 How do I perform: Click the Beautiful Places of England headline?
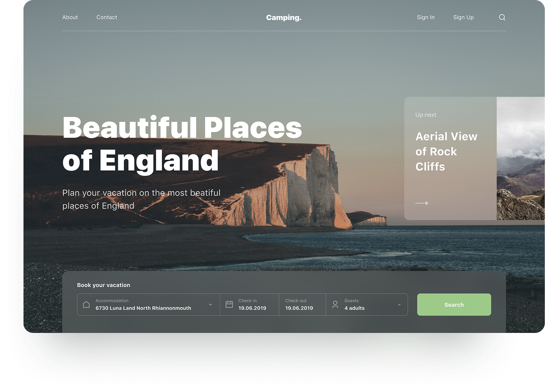coord(182,143)
